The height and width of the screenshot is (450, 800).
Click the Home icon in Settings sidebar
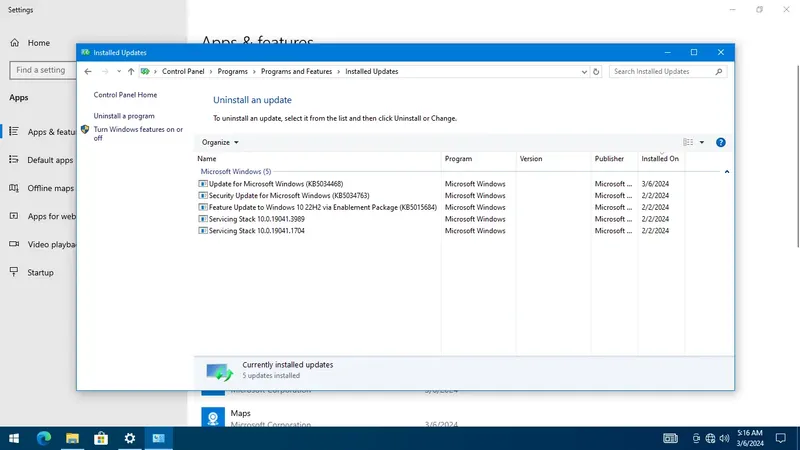coord(14,43)
